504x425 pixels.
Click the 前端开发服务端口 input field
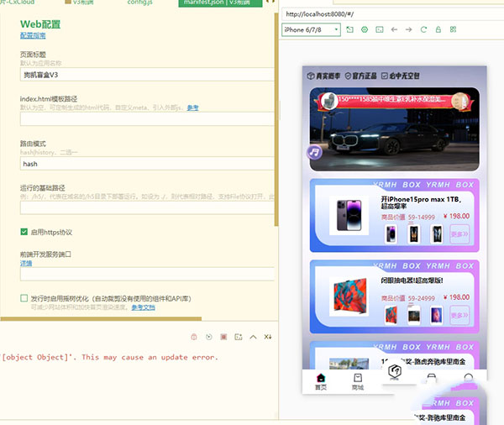147,274
